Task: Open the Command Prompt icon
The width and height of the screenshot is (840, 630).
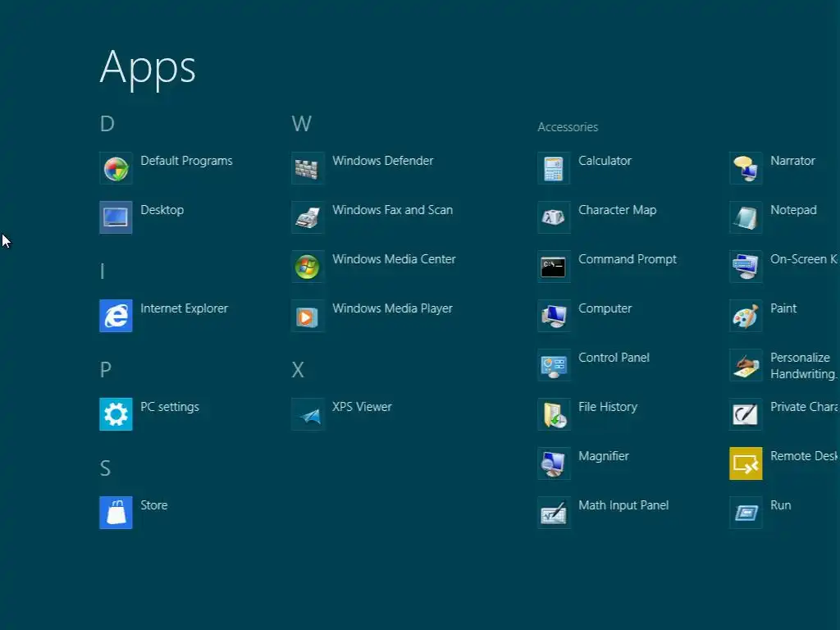Action: [x=554, y=267]
